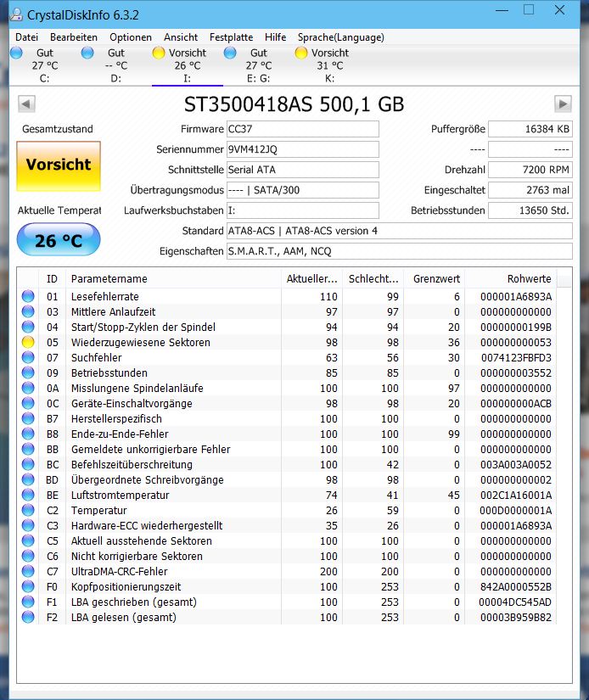Select the E: G: drive tab

(x=259, y=65)
